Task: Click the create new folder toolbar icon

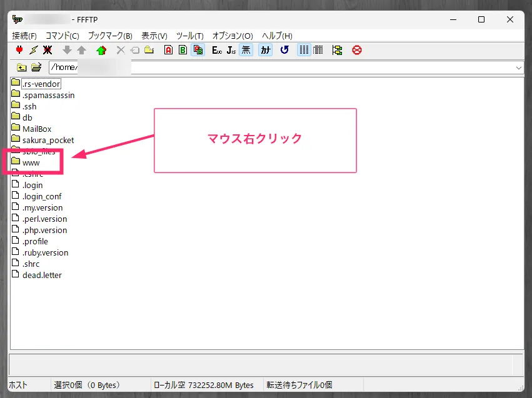Action: coord(149,50)
